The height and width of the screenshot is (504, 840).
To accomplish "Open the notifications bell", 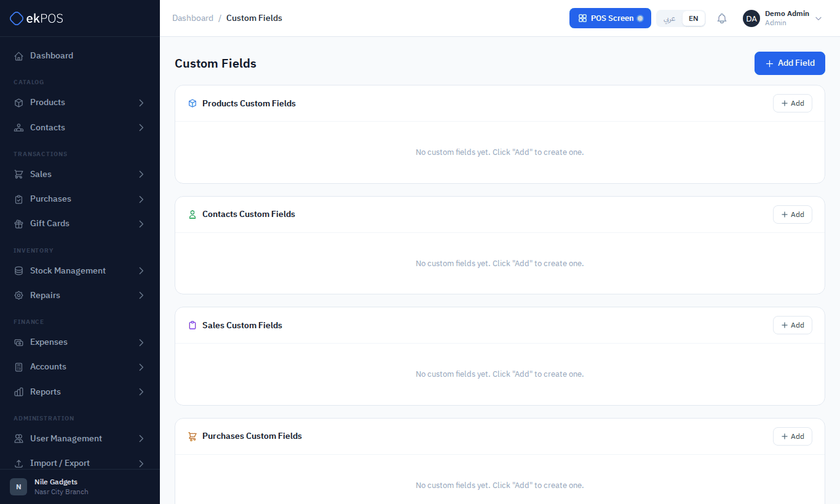I will 722,18.
